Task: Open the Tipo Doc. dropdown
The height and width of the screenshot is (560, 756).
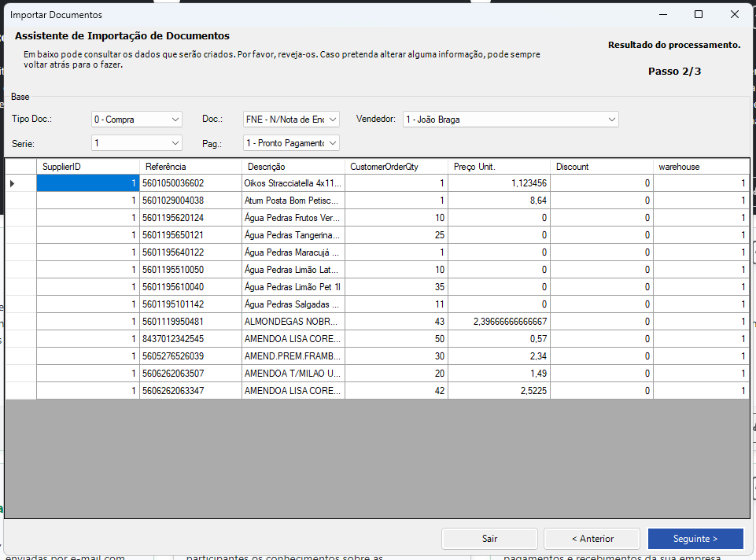Action: pyautogui.click(x=137, y=120)
